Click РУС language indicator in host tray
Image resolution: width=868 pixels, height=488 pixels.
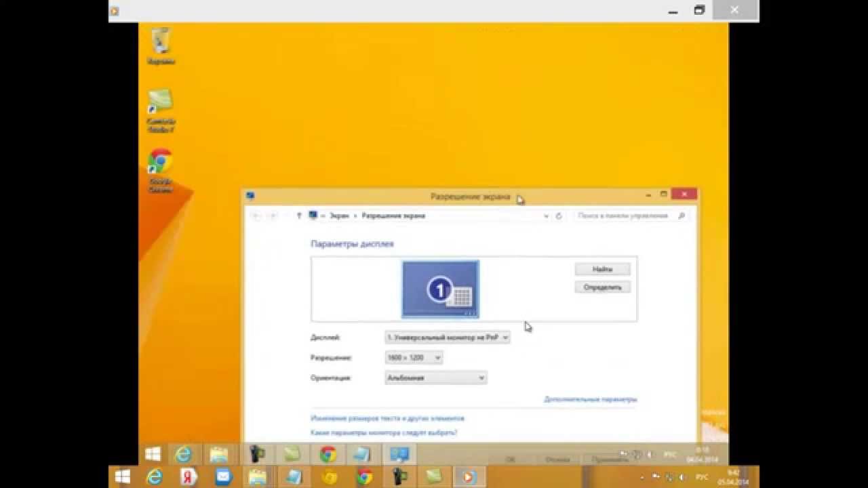[702, 477]
